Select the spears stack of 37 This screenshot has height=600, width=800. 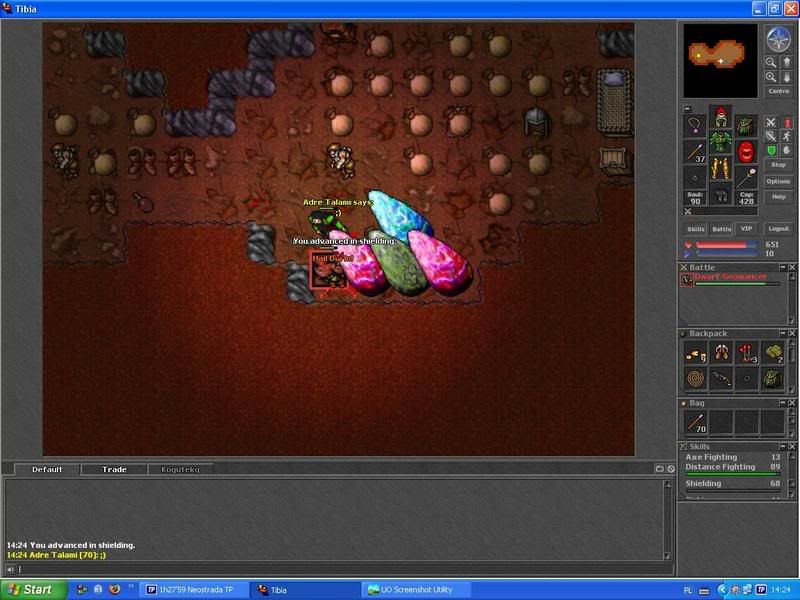pyautogui.click(x=695, y=152)
